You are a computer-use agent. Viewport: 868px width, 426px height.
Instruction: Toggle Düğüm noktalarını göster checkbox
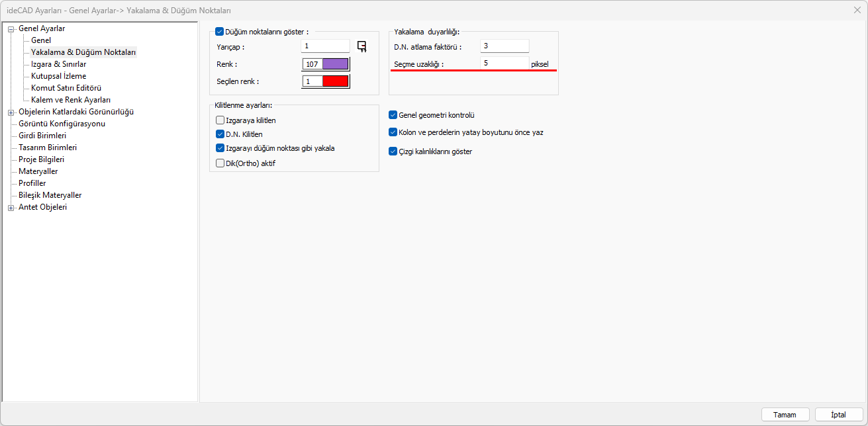pos(220,32)
